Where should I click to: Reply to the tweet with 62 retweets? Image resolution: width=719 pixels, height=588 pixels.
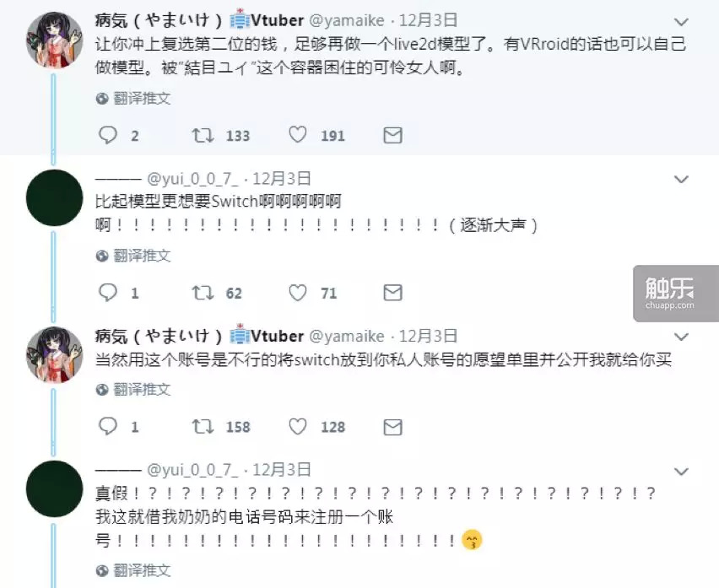coord(108,293)
